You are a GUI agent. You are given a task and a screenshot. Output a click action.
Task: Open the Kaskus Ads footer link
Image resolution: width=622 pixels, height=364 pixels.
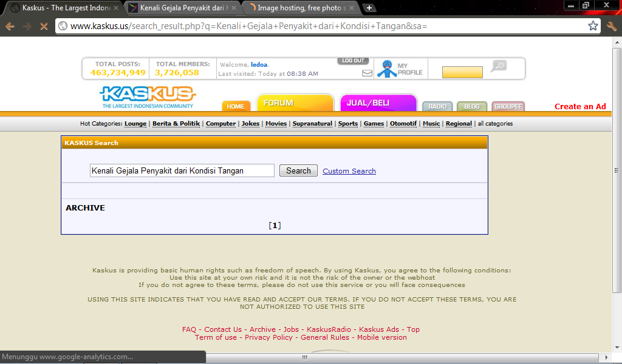tap(379, 329)
